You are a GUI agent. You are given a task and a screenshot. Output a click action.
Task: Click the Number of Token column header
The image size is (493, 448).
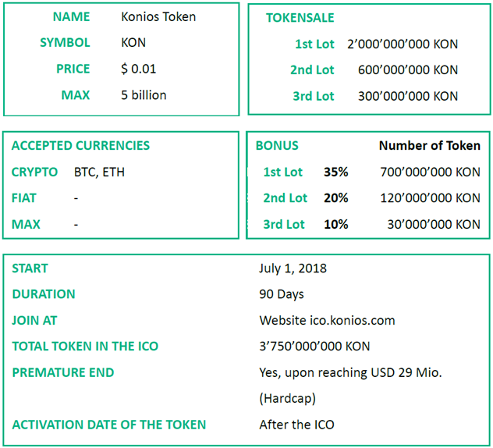click(x=429, y=145)
